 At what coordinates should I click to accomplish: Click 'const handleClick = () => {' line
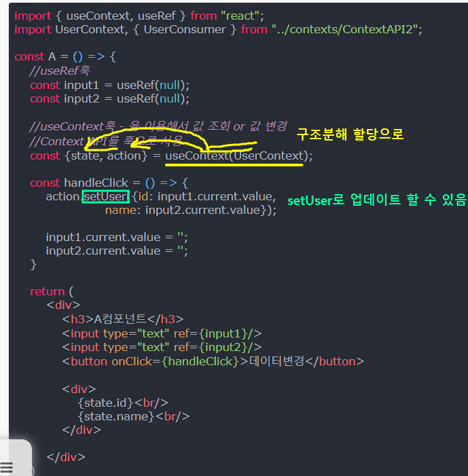[x=109, y=183]
